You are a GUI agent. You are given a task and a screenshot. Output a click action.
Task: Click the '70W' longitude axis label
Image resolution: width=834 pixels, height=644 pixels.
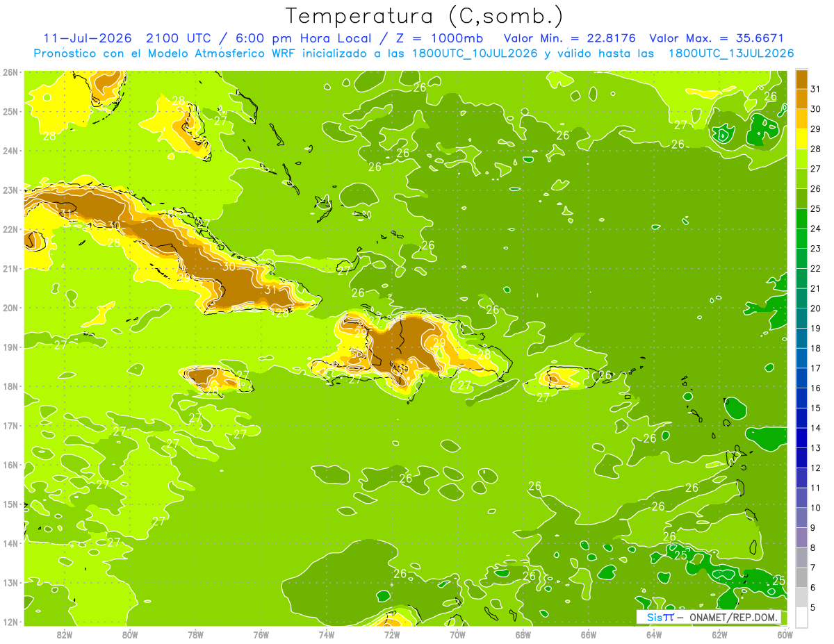[x=457, y=634]
